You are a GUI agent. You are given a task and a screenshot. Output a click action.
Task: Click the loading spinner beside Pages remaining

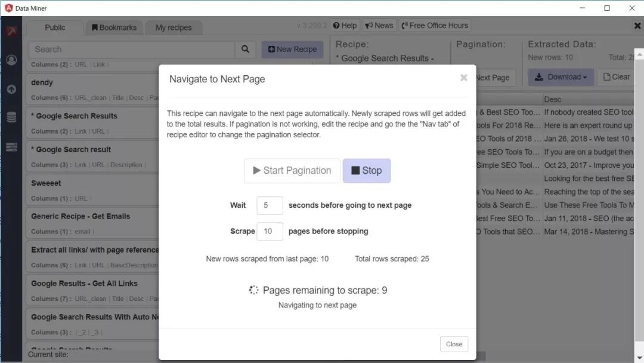pyautogui.click(x=253, y=290)
